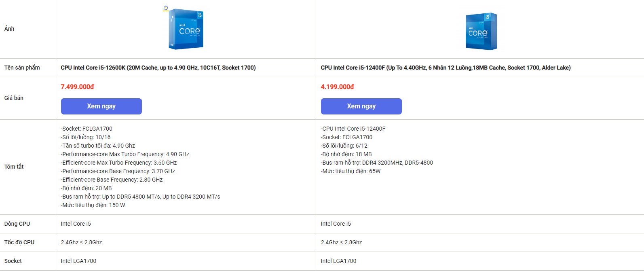Click the Core i5-12400F product box image
The height and width of the screenshot is (271, 644).
click(x=481, y=31)
